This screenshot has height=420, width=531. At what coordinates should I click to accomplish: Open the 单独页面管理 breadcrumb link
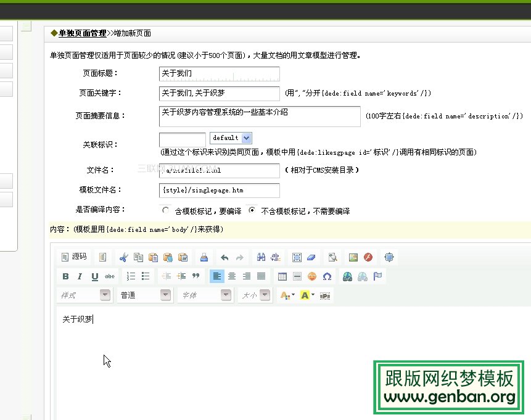click(83, 33)
